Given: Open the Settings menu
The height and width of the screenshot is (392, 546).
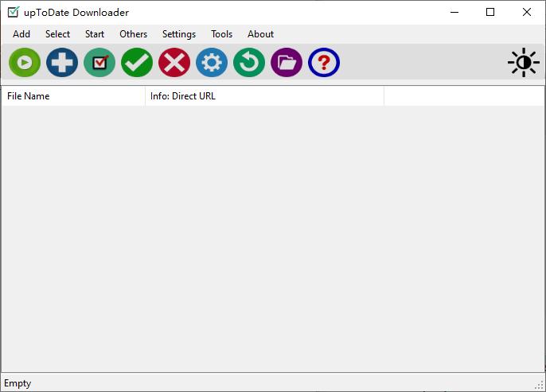Looking at the screenshot, I should click(x=179, y=34).
